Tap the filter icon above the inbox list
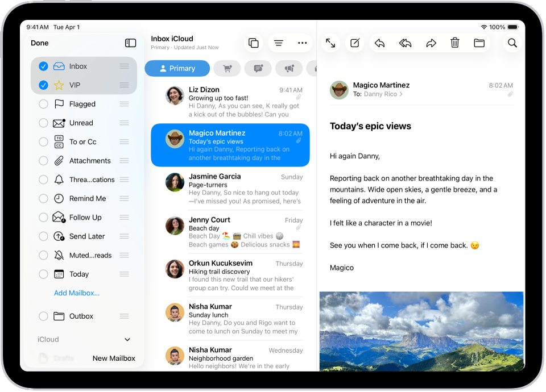 (x=278, y=43)
